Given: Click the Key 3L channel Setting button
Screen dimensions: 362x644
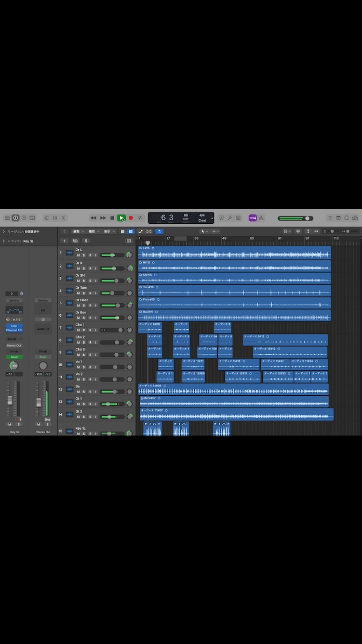Looking at the screenshot, I should [x=14, y=300].
